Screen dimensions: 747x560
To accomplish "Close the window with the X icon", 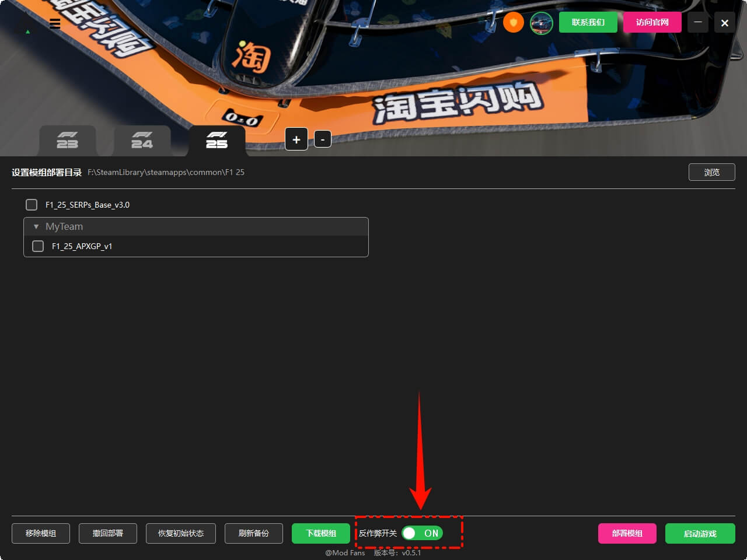I will [x=725, y=23].
